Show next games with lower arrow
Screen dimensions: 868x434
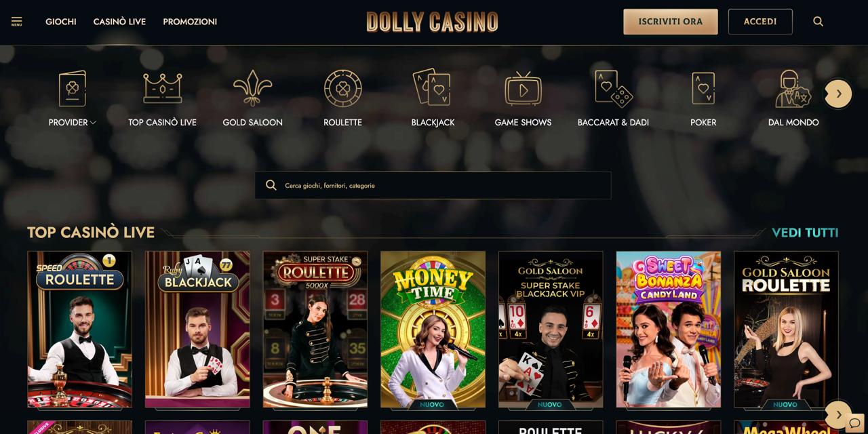point(838,414)
